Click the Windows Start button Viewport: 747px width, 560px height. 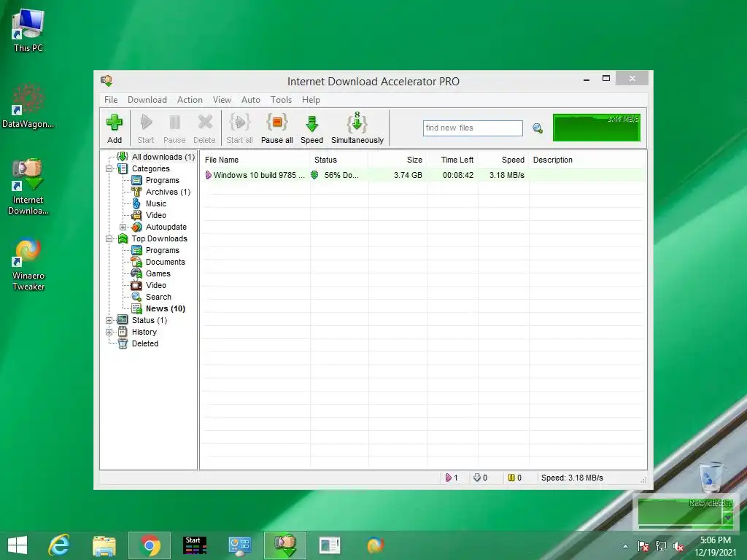[18, 545]
